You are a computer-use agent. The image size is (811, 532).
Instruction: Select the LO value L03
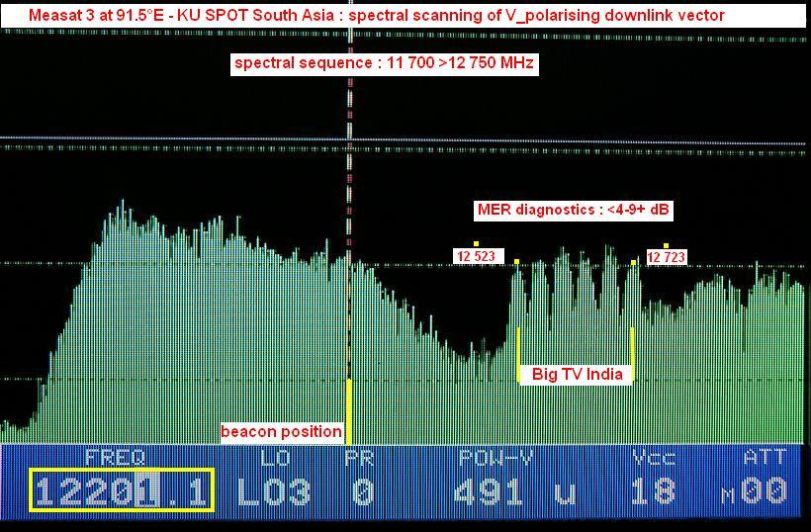[273, 491]
